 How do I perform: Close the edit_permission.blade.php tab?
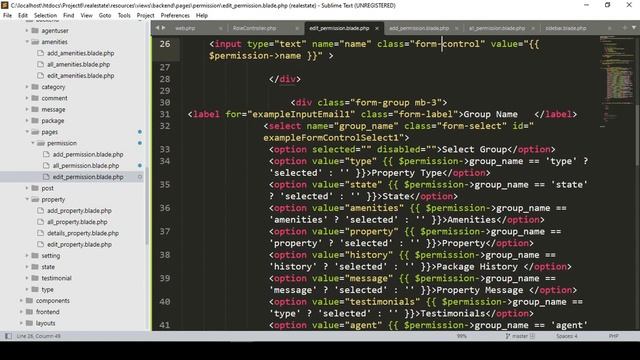(x=377, y=28)
